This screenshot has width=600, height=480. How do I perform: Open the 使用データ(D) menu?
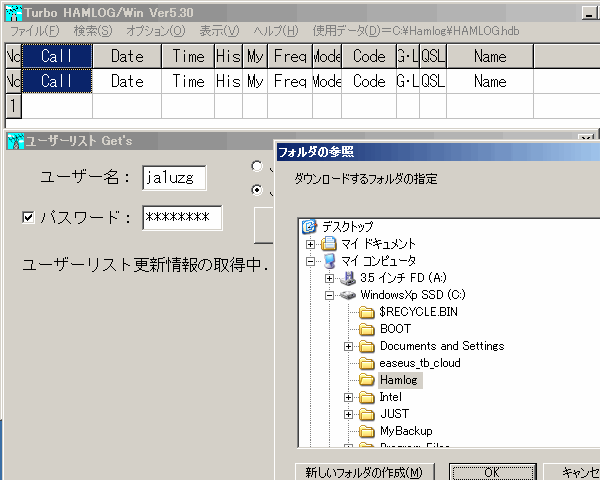tap(416, 31)
